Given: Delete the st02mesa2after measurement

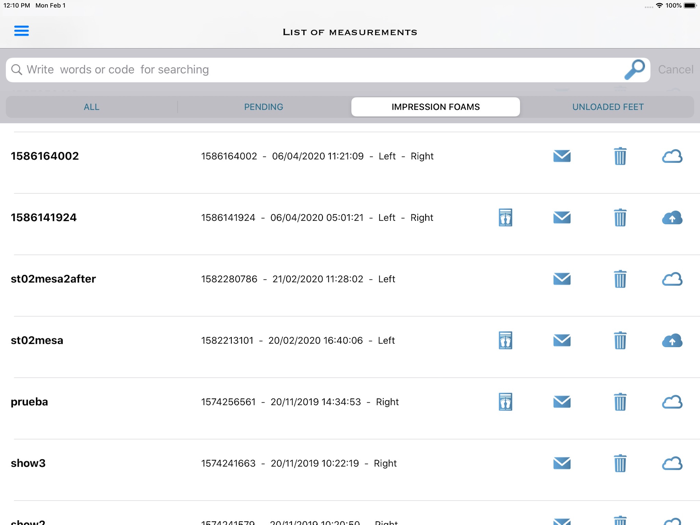Looking at the screenshot, I should tap(620, 279).
